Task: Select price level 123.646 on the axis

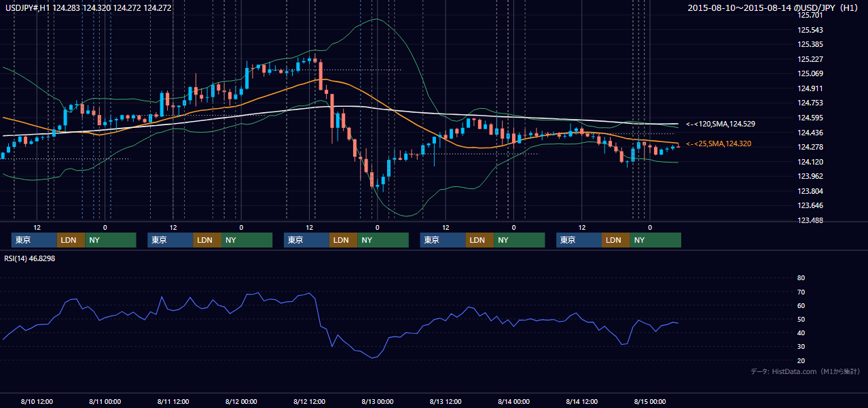Action: tap(810, 205)
